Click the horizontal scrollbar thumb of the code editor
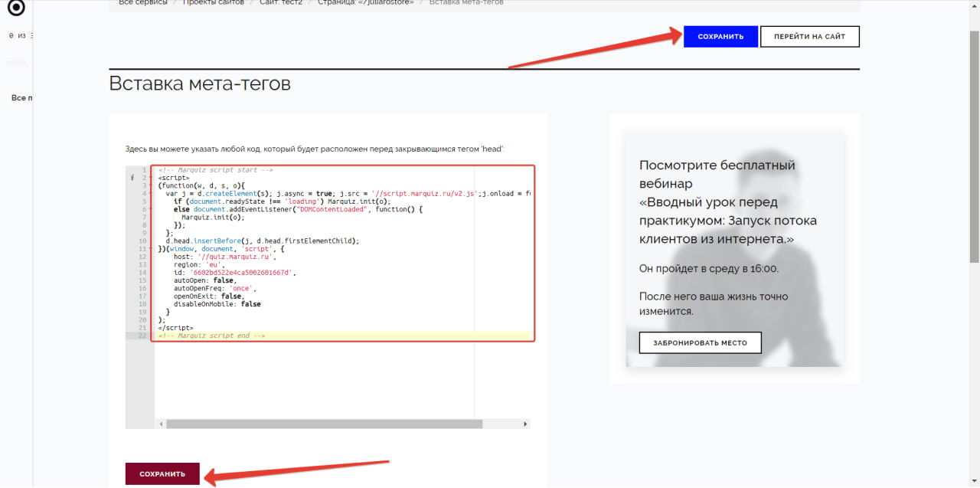The height and width of the screenshot is (488, 980). pos(325,424)
